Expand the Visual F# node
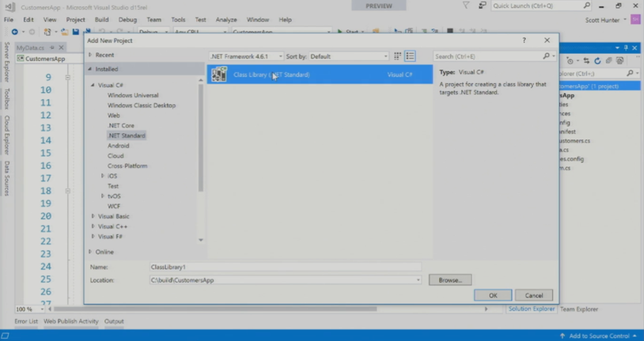The image size is (644, 341). click(93, 236)
